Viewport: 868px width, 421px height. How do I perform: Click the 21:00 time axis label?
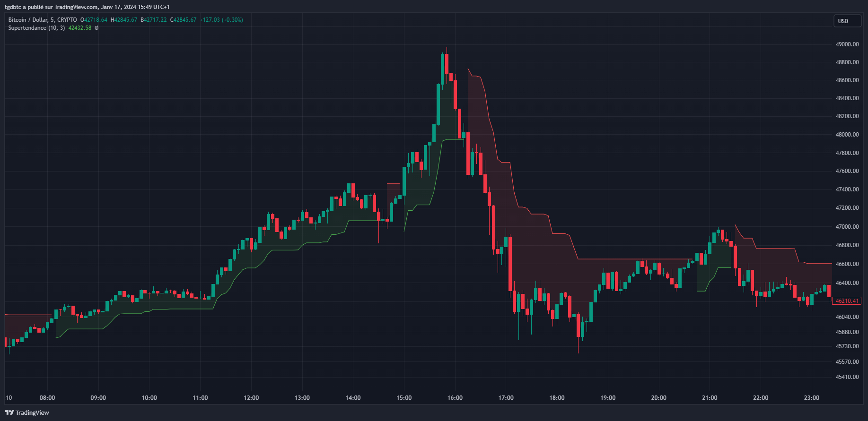(x=710, y=398)
